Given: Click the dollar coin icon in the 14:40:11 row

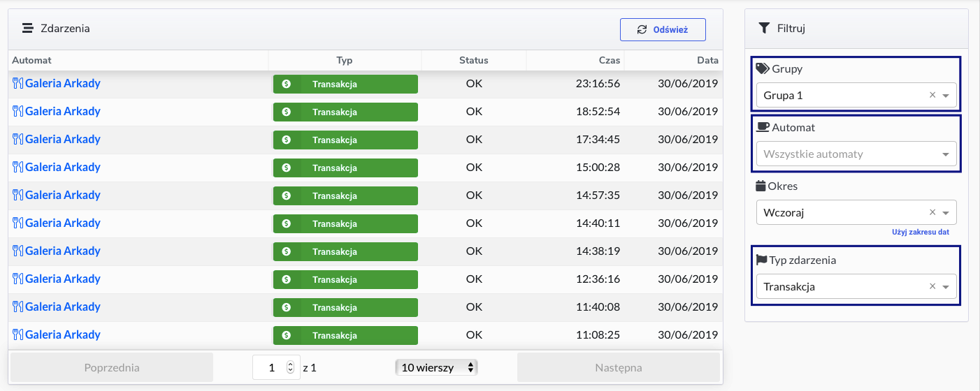Looking at the screenshot, I should 286,223.
